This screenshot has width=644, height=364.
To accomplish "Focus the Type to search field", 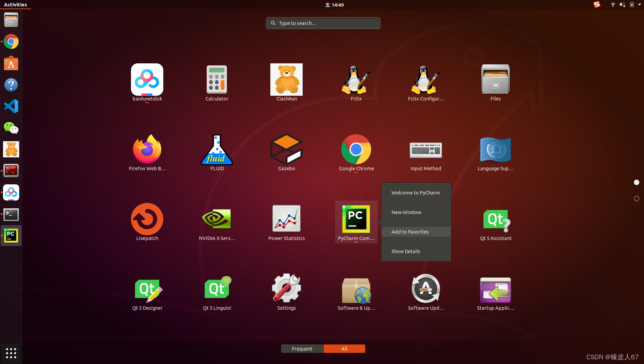I will [323, 23].
